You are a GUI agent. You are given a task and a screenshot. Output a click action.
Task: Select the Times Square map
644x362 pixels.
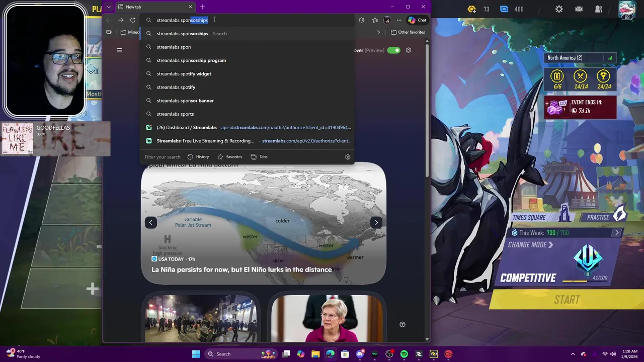tap(541, 217)
